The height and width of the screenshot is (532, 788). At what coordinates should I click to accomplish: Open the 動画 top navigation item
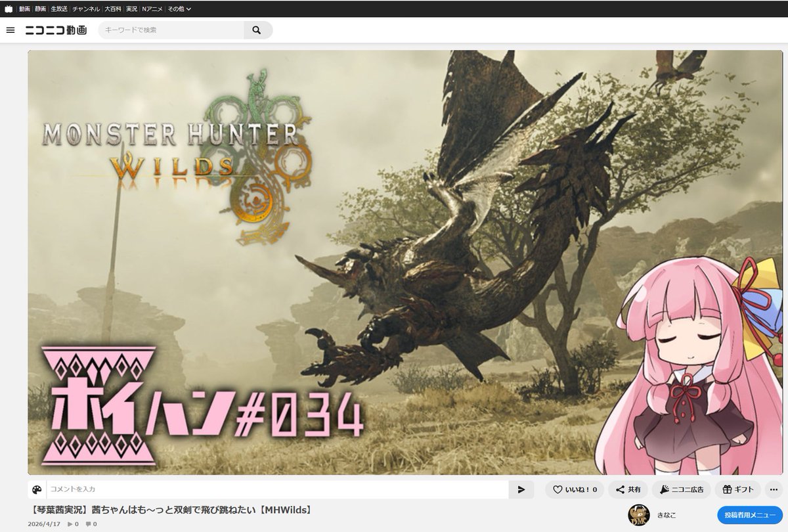tap(24, 9)
